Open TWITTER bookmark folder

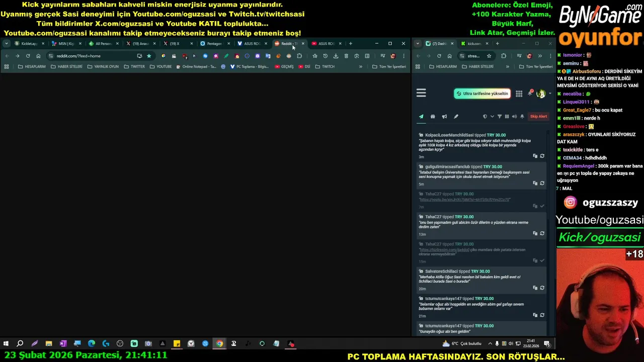tap(134, 66)
